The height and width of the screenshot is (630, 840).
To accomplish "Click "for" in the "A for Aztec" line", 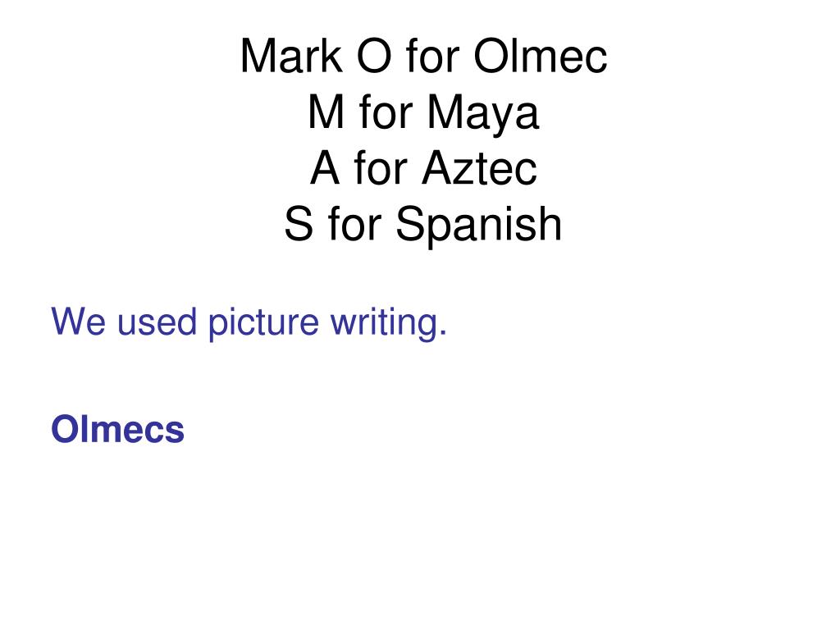I will coord(381,167).
